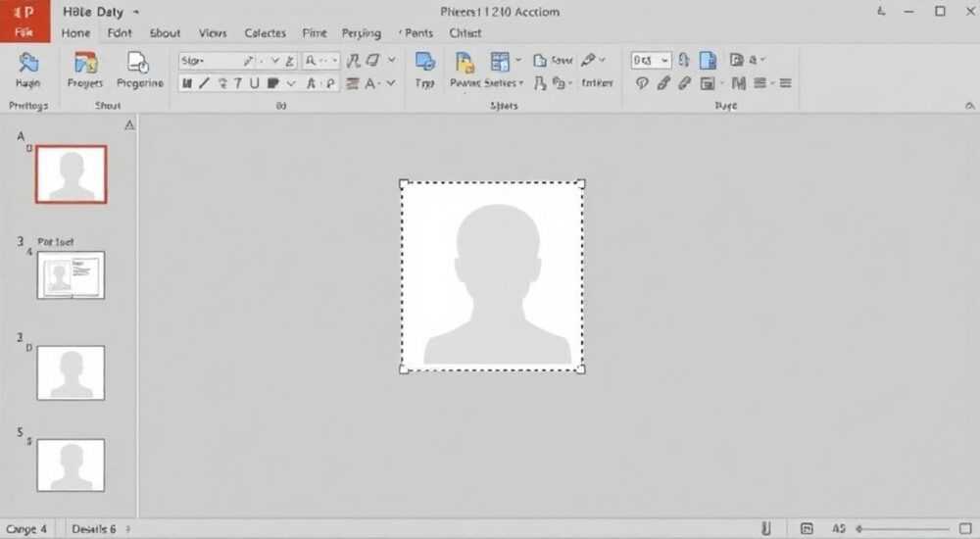980x539 pixels.
Task: Open the Dc3 size combo box
Action: click(x=651, y=60)
